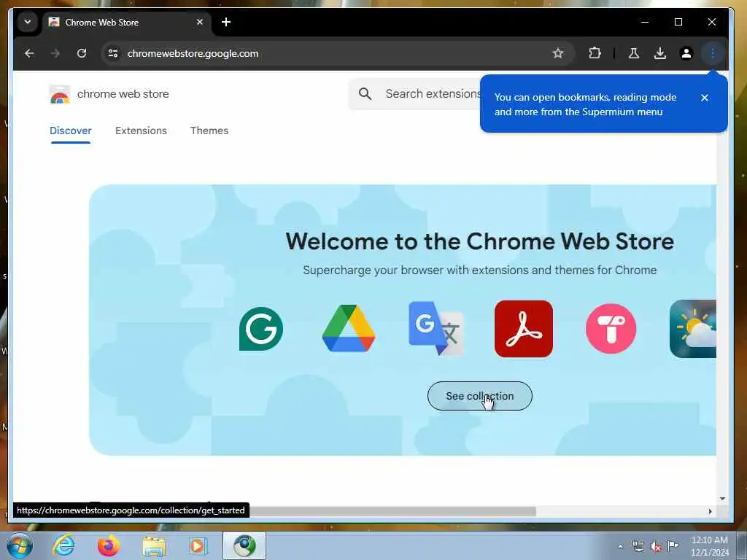The image size is (747, 560).
Task: Click the horizontal scrollbar thumb
Action: coord(392,511)
